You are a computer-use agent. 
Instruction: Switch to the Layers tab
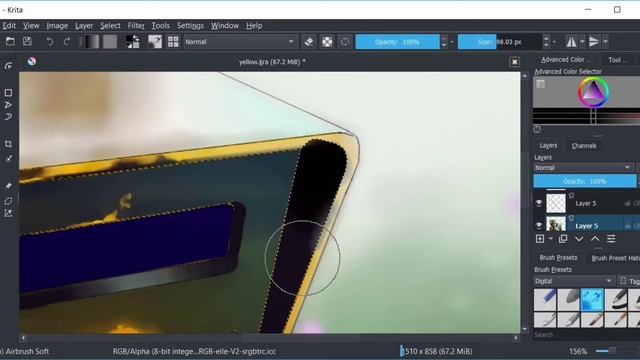click(548, 146)
